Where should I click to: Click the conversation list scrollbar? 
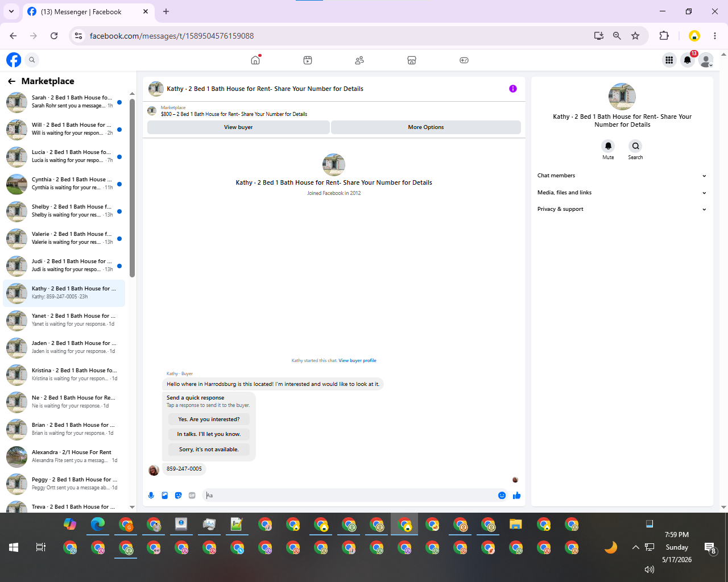(x=132, y=189)
